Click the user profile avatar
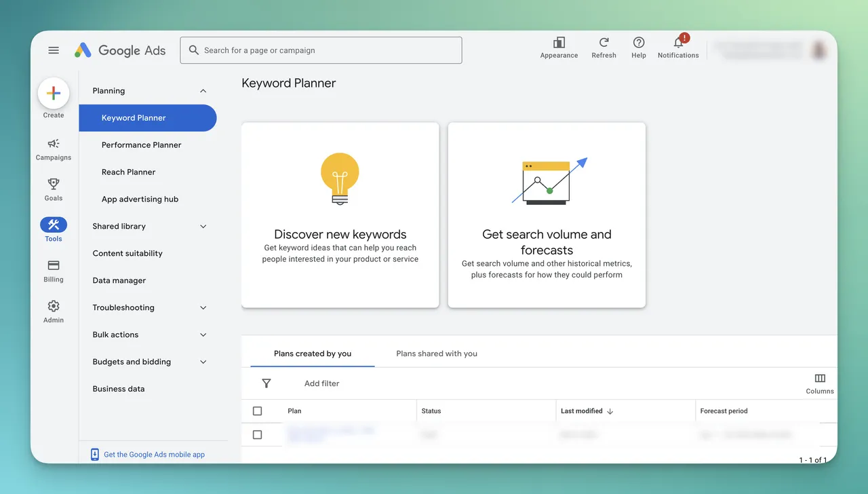 click(818, 50)
